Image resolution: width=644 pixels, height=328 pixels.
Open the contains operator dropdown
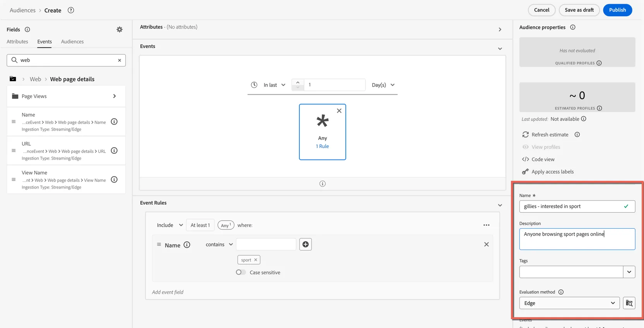tap(219, 245)
